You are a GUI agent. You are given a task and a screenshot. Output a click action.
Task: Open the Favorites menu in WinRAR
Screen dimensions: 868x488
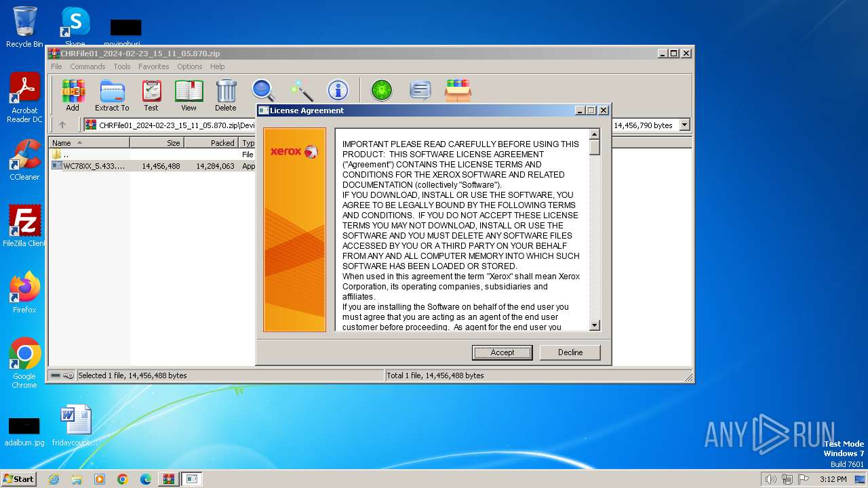[154, 66]
